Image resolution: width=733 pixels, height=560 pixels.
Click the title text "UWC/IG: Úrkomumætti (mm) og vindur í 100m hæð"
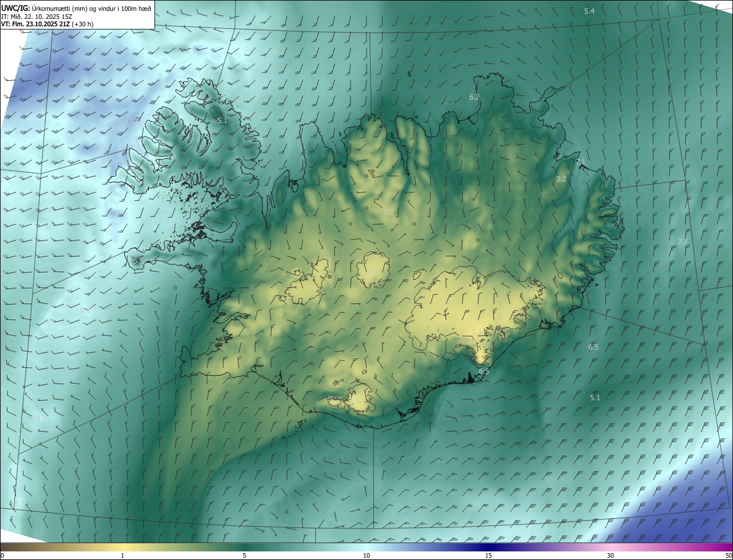(76, 7)
